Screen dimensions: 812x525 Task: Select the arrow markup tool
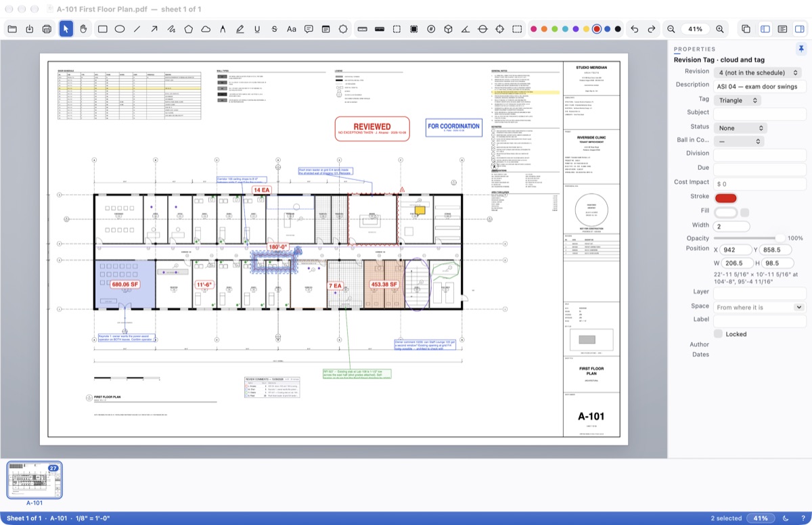[x=154, y=29]
